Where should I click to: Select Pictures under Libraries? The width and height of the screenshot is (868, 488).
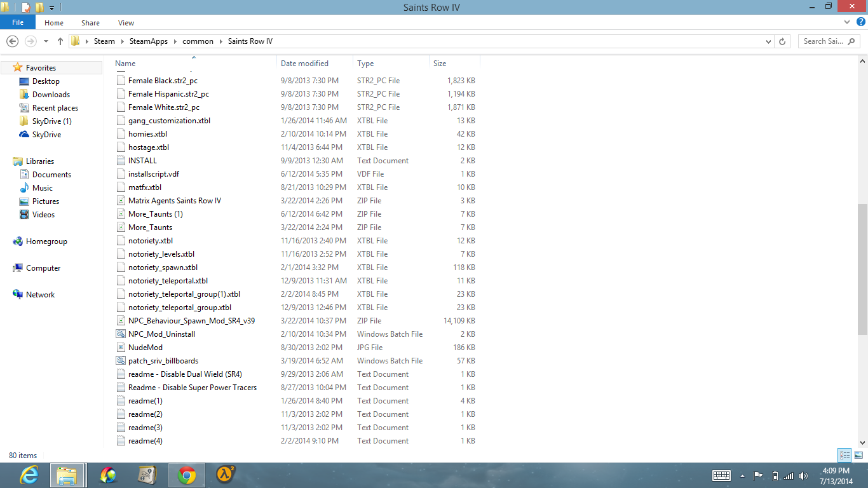tap(46, 201)
